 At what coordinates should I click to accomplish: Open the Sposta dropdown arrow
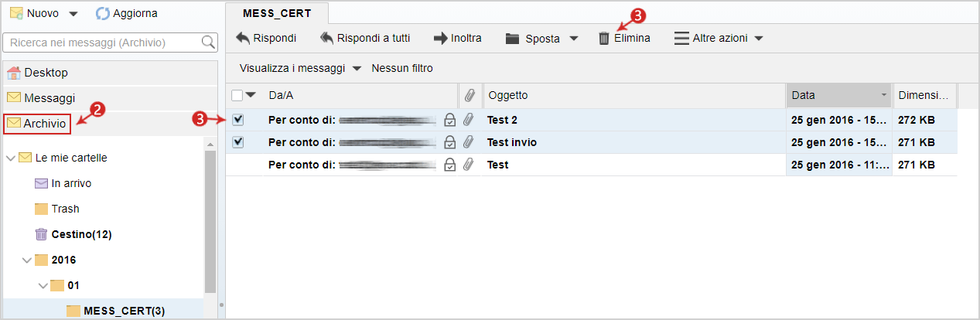pos(574,38)
